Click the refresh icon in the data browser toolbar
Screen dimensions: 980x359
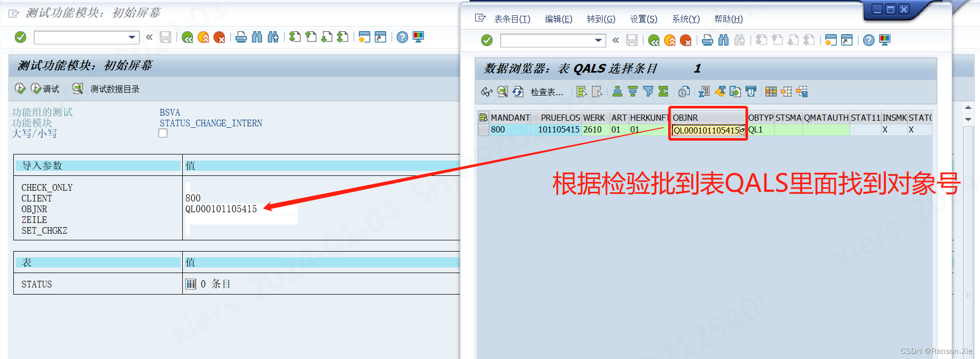point(518,92)
